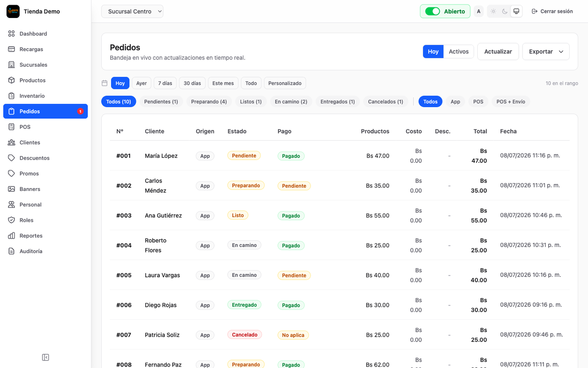Open the Dashboard icon in sidebar
The height and width of the screenshot is (368, 588).
[x=11, y=34]
